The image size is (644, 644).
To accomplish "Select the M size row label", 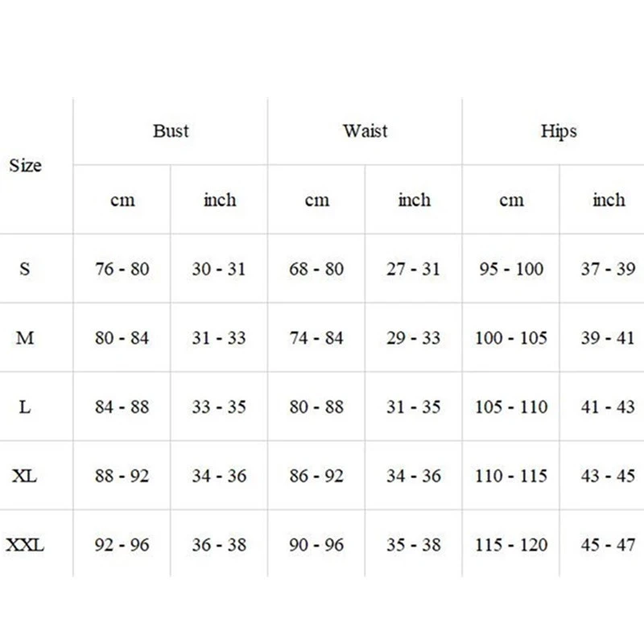I will [25, 338].
